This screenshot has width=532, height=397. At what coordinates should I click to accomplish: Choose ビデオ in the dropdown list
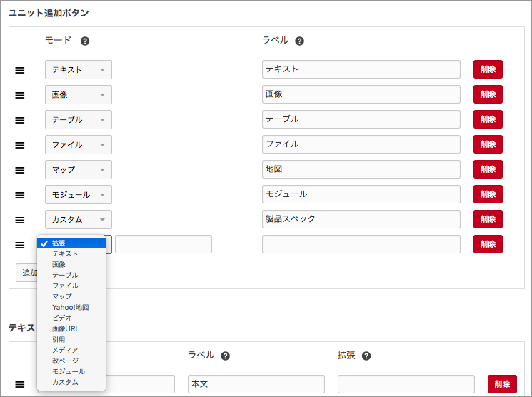pos(61,318)
